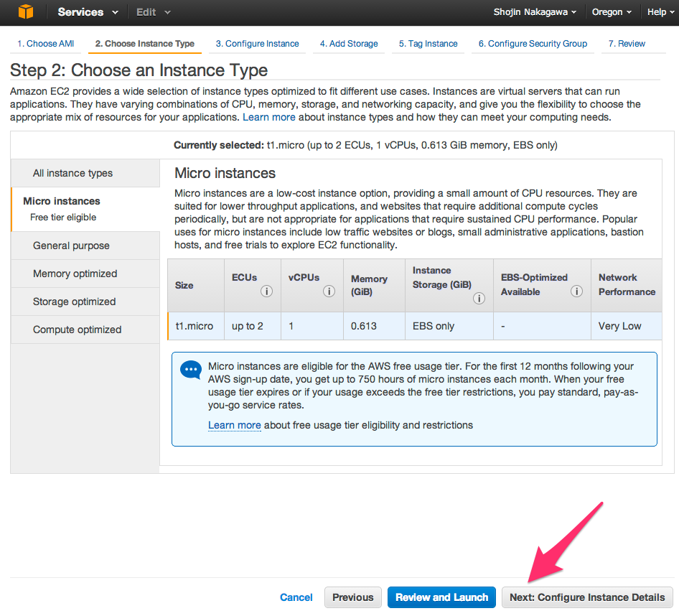Select Micro instances category in sidebar
The width and height of the screenshot is (679, 616).
(85, 209)
